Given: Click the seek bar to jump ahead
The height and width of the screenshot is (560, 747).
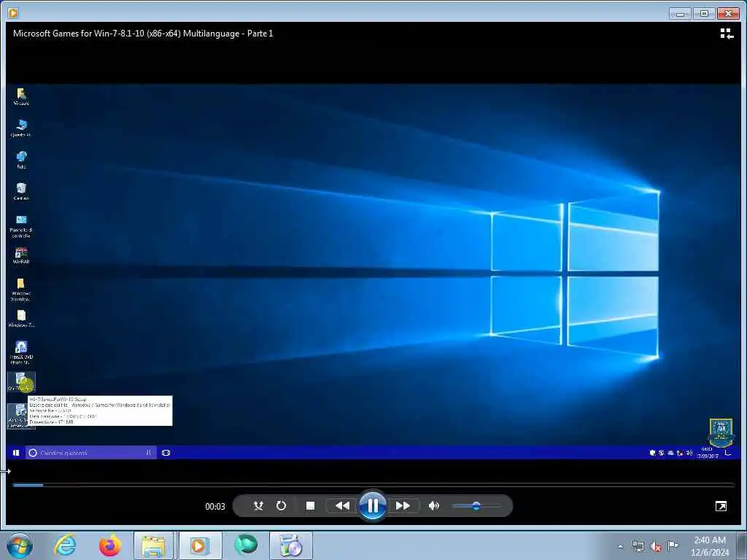Looking at the screenshot, I should pos(373,485).
